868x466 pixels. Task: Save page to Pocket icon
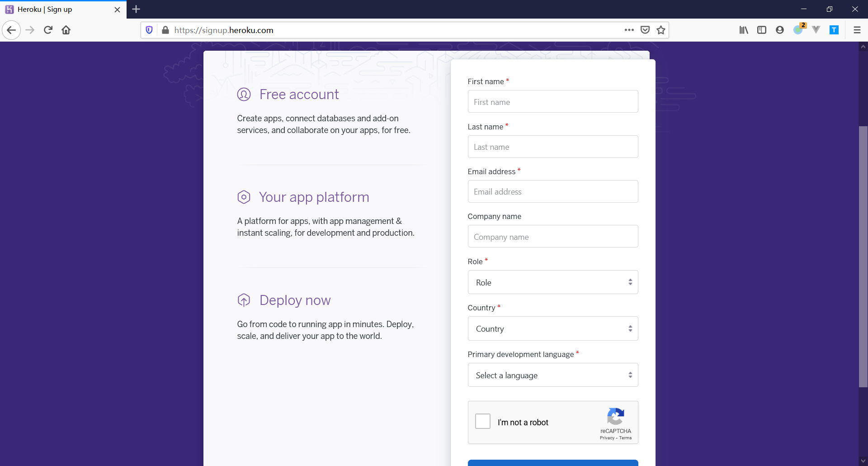click(x=645, y=30)
